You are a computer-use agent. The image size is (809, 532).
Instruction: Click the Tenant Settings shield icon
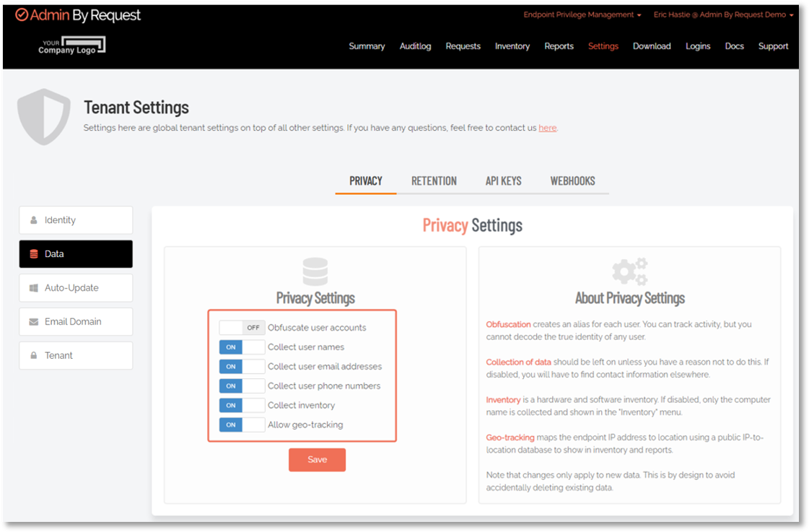44,117
